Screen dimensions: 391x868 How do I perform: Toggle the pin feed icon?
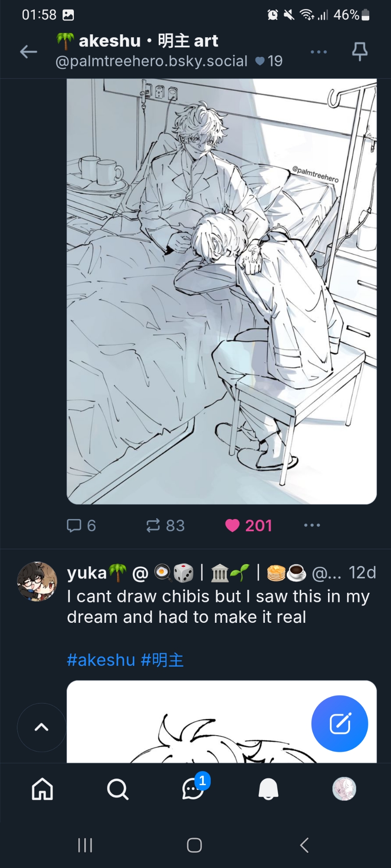tap(359, 52)
